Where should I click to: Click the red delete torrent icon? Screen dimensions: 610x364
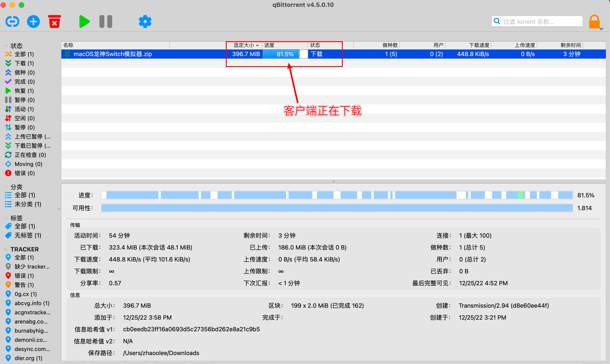54,22
